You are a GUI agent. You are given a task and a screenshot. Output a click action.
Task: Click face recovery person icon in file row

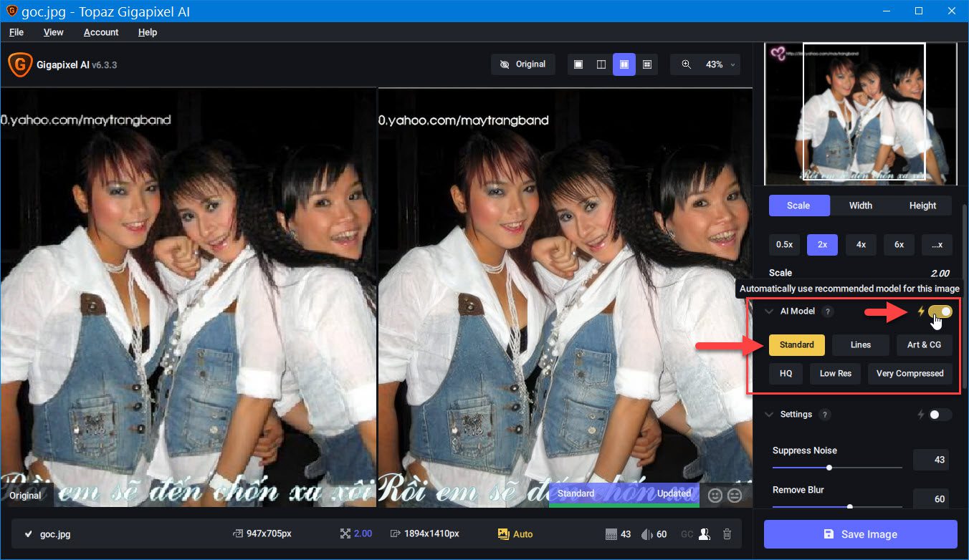[705, 534]
